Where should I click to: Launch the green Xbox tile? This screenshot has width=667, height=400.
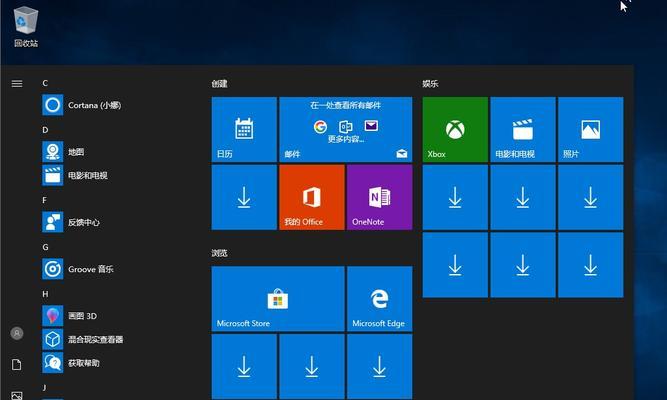pos(455,129)
